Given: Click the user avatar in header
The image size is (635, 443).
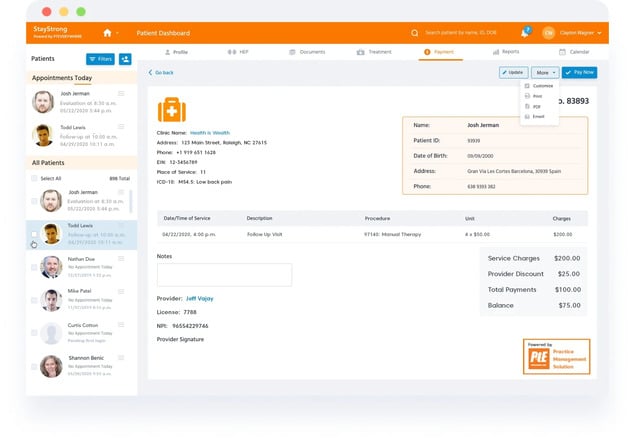Looking at the screenshot, I should point(548,33).
